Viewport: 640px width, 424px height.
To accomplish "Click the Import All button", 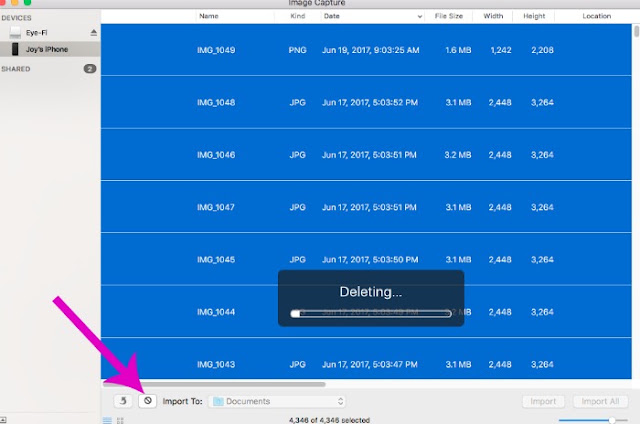I will pos(600,401).
